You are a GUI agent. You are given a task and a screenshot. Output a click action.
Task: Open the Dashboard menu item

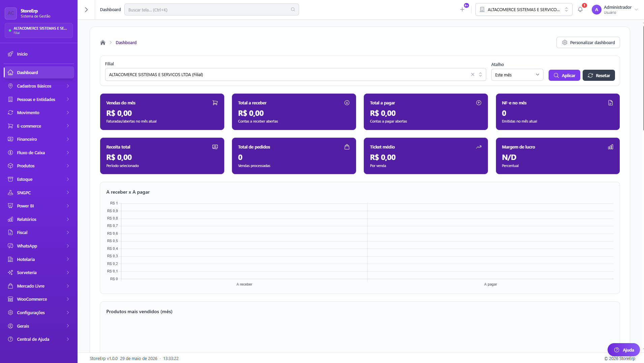39,72
